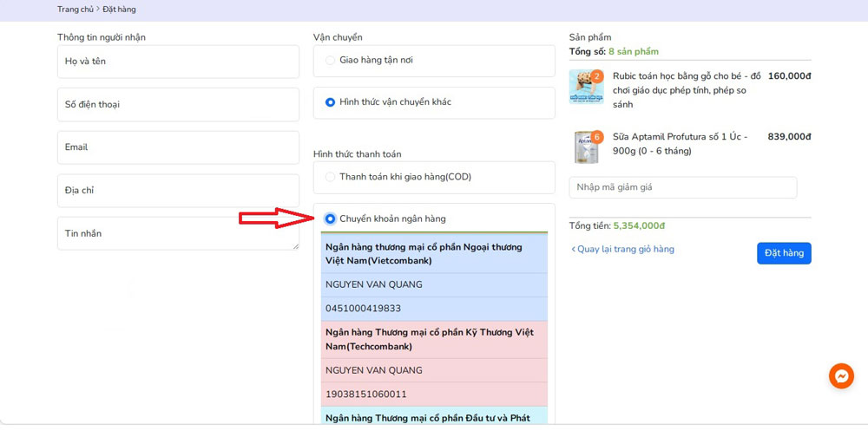Click the 'Địa chỉ' address field

click(x=178, y=191)
